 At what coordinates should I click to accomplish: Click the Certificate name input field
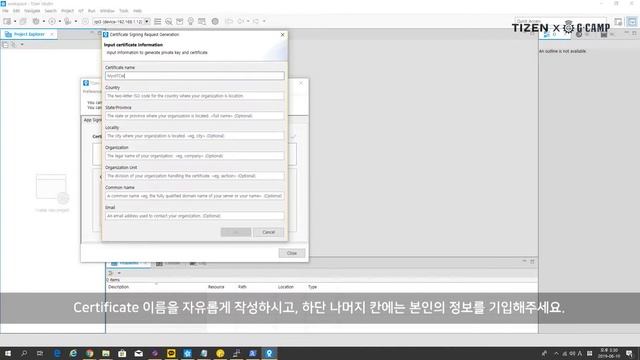tap(195, 76)
